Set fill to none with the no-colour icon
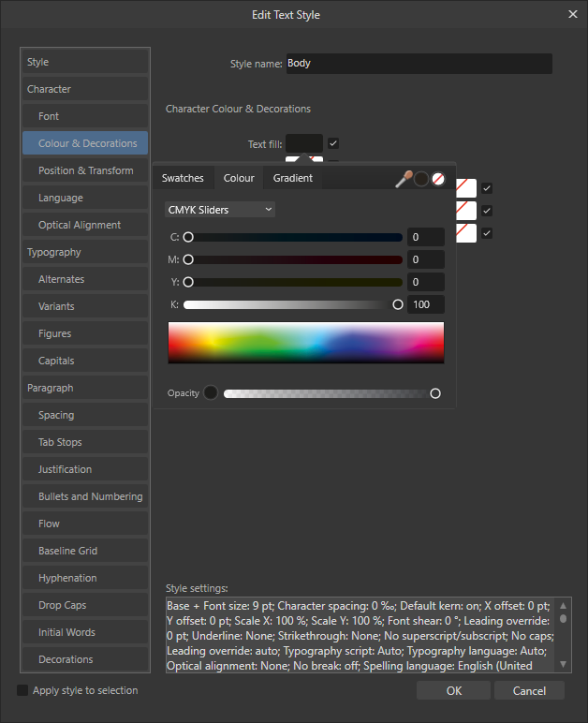This screenshot has height=723, width=588. [x=438, y=179]
